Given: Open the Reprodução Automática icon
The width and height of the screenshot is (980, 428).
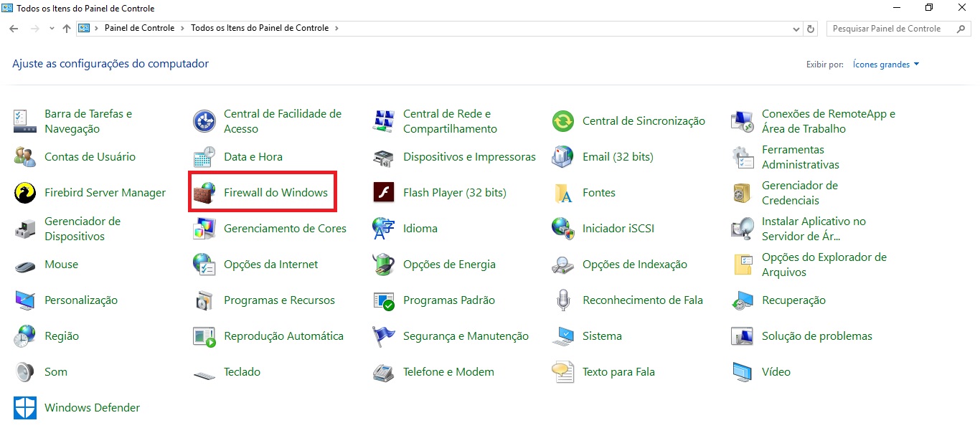Looking at the screenshot, I should tap(204, 336).
